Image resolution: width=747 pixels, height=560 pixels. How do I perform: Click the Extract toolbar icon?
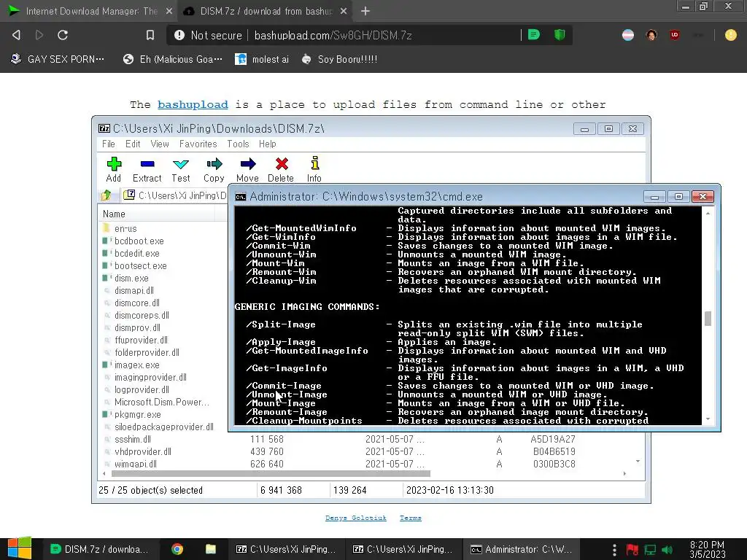[x=147, y=169]
